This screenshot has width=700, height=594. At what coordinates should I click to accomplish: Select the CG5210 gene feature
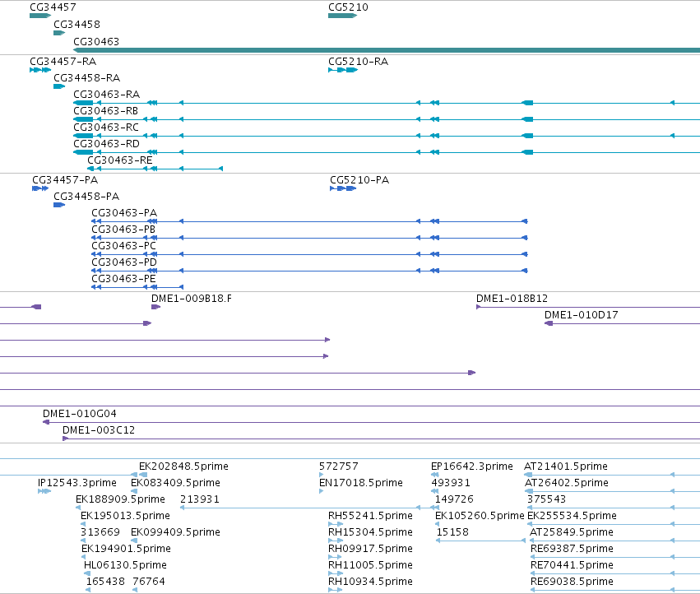click(342, 16)
